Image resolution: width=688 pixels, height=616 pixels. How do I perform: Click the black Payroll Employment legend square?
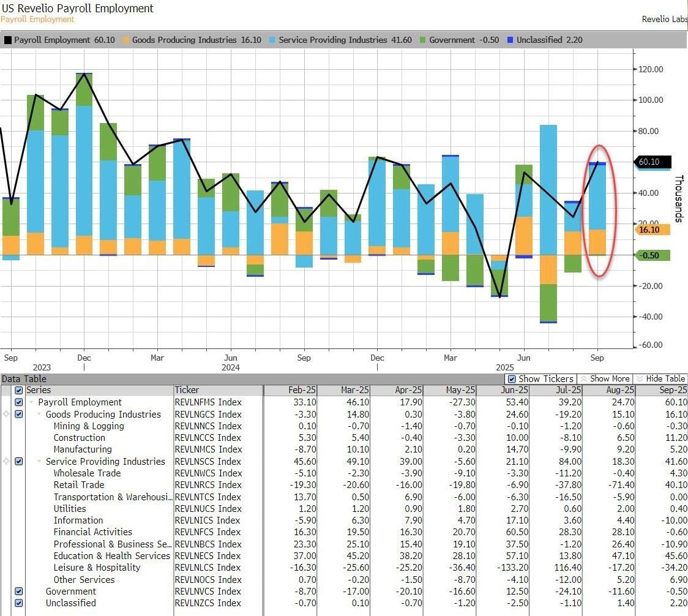pyautogui.click(x=8, y=40)
